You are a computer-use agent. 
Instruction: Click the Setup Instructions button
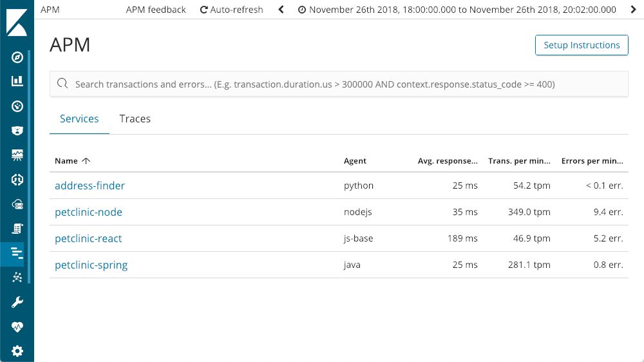click(x=582, y=45)
